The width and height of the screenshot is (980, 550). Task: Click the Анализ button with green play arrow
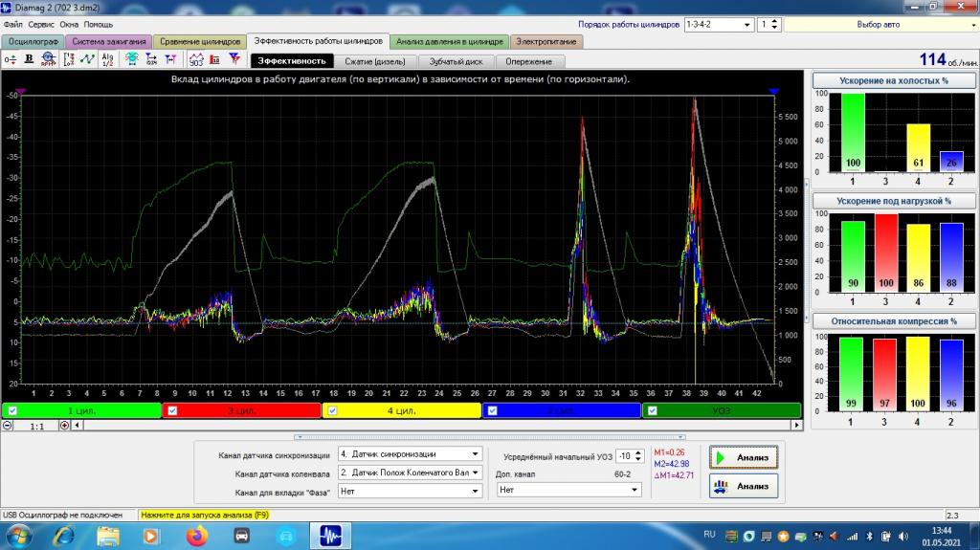pyautogui.click(x=744, y=457)
